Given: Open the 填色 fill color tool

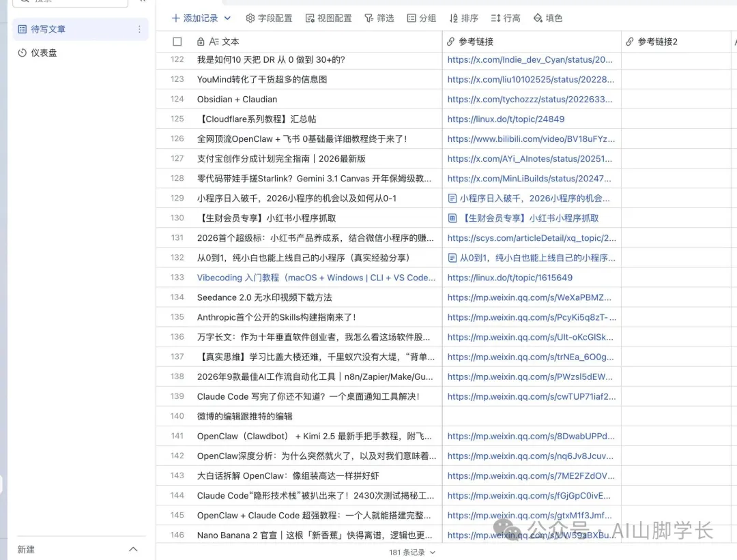Looking at the screenshot, I should (x=548, y=18).
